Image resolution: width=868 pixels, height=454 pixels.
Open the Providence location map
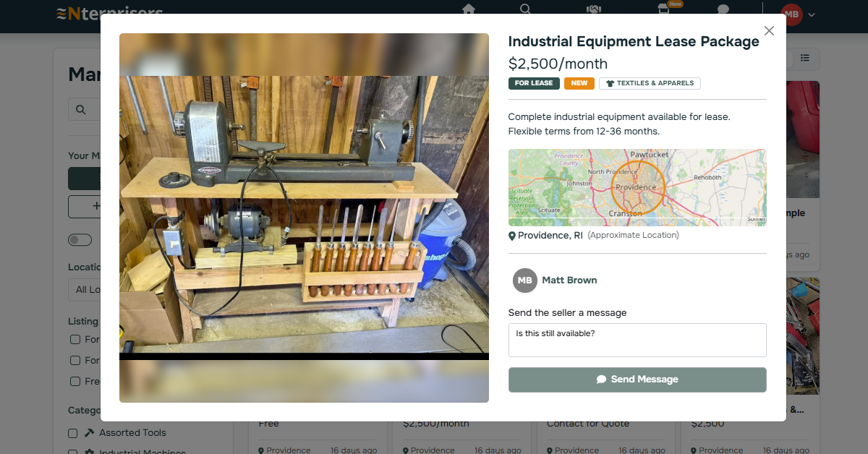[x=637, y=187]
